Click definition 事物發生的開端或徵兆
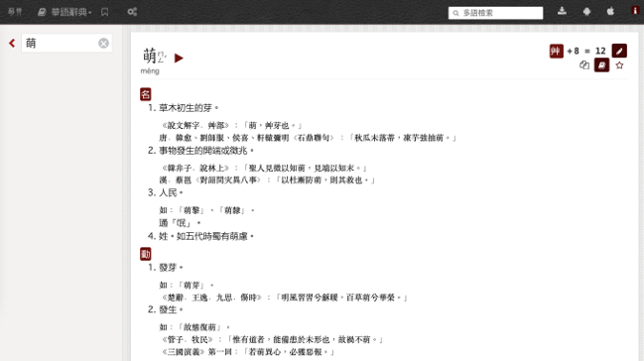The image size is (644, 361). point(206,151)
